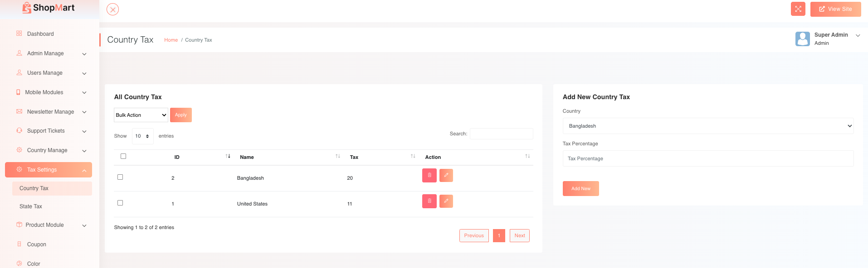The height and width of the screenshot is (268, 868).
Task: Click the Add New button
Action: pos(580,189)
